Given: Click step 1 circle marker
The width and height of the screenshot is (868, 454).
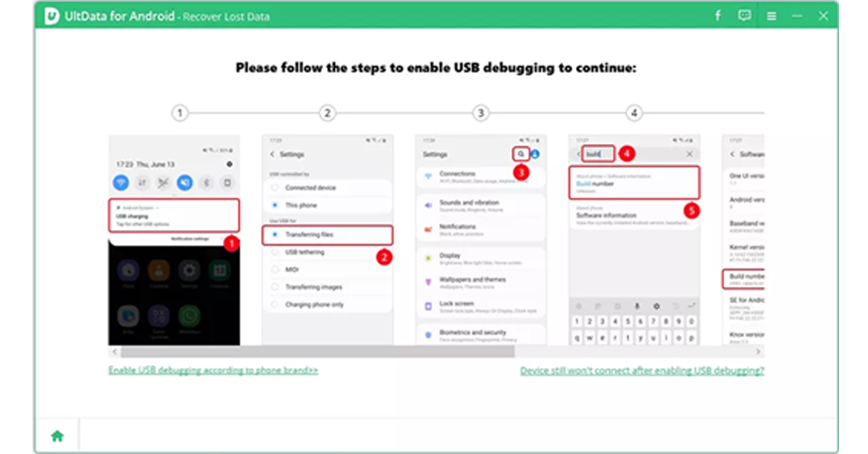Looking at the screenshot, I should [179, 113].
